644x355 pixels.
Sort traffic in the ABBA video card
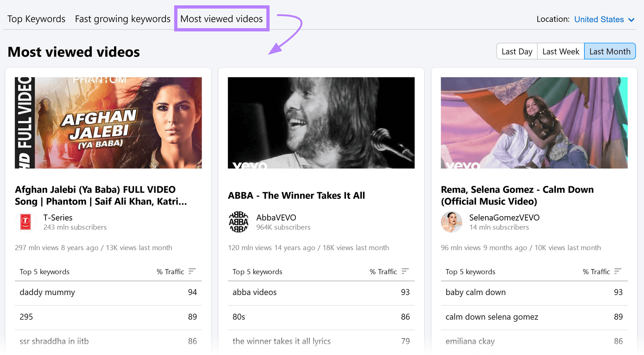click(x=405, y=271)
